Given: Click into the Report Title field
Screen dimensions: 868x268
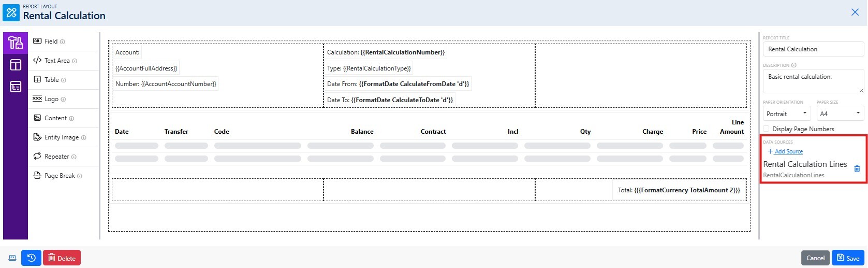Looking at the screenshot, I should [813, 49].
